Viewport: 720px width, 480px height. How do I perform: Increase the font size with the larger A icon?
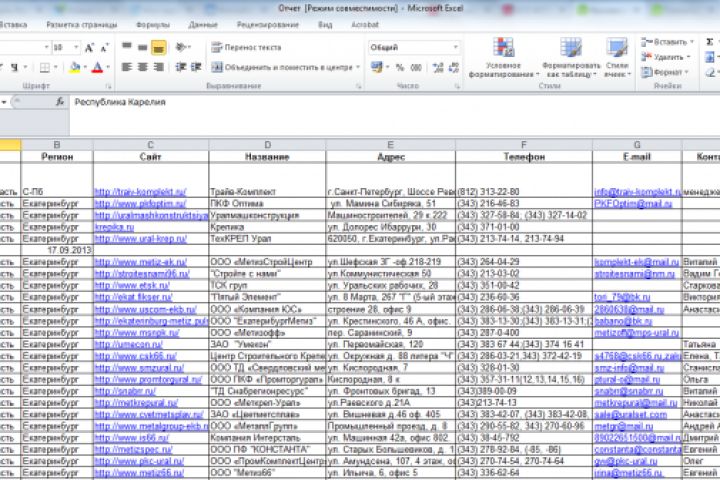click(x=90, y=47)
